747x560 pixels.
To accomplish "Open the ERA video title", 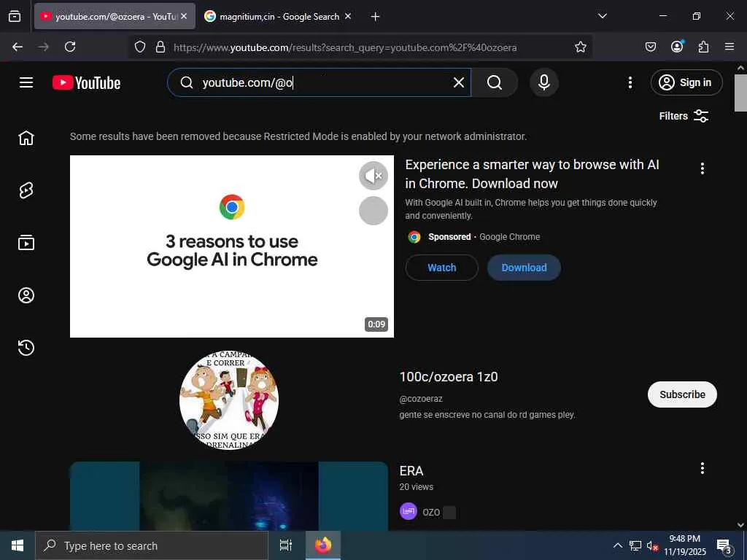I will pos(411,471).
